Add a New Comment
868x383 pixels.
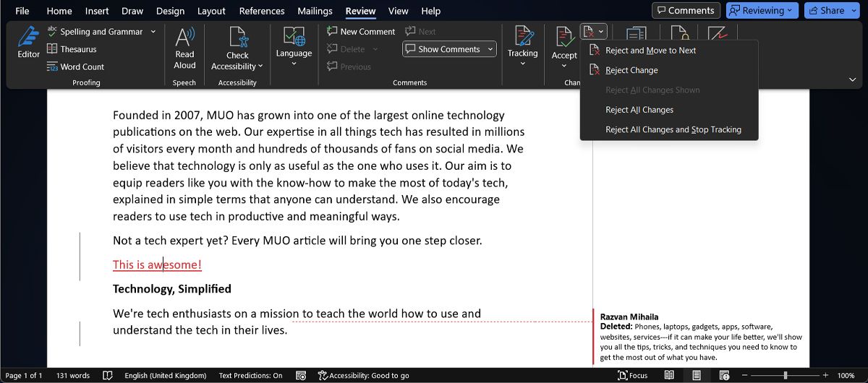click(360, 32)
